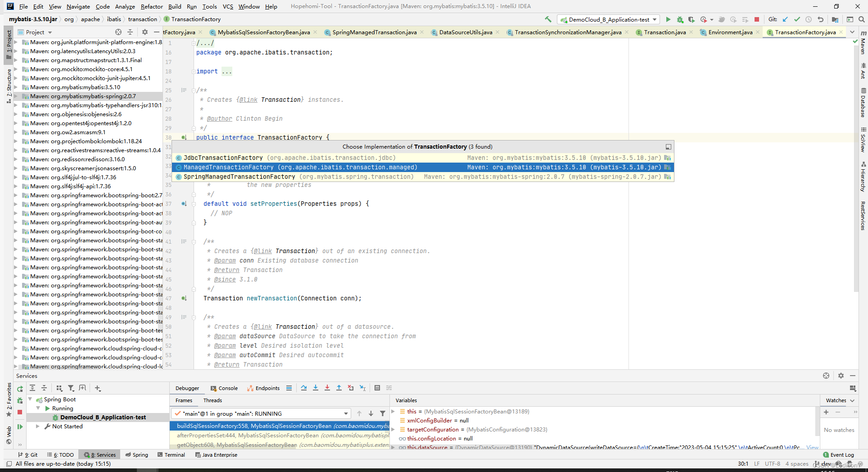Switch to DataSourceUtils.java editor tab
The height and width of the screenshot is (472, 868).
tap(465, 32)
